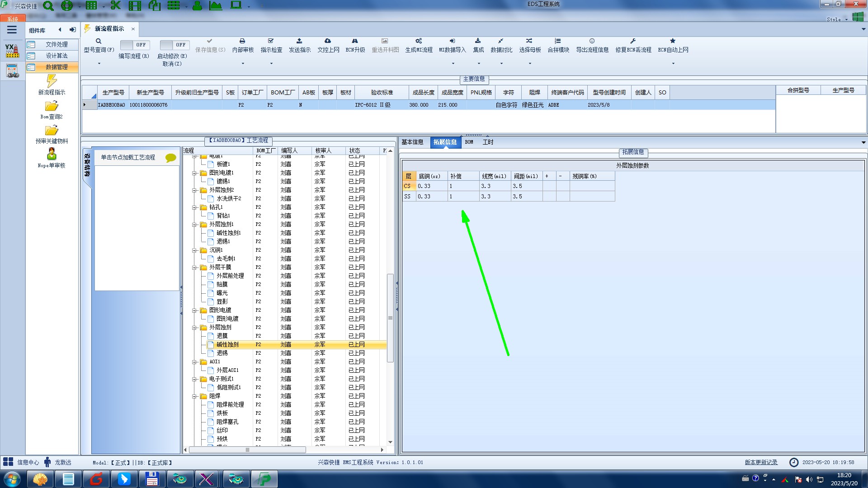Viewport: 868px width, 488px height.
Task: Click the 导出流程信息 icon
Action: (x=592, y=41)
